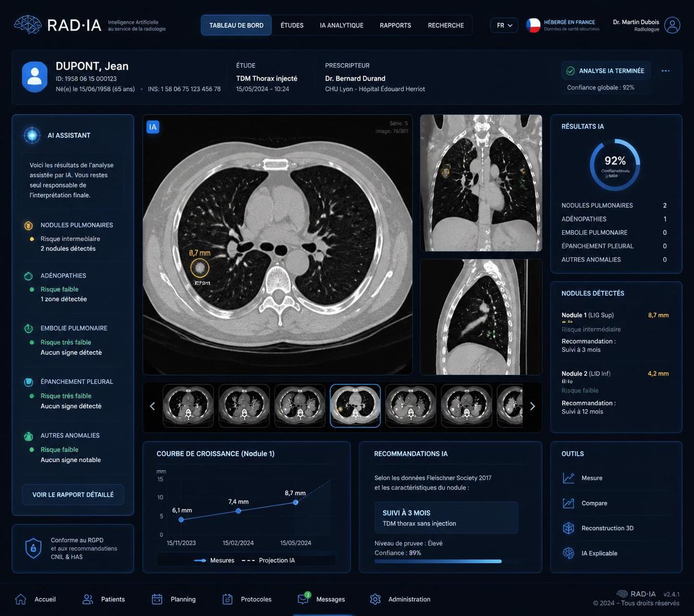
Task: Click 'Confiance globale : 92%' text
Action: 601,88
